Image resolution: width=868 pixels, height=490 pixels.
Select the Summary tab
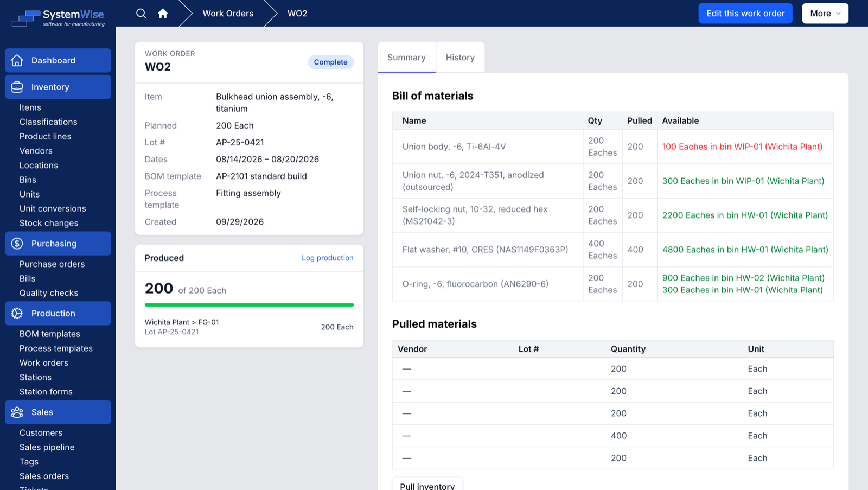pyautogui.click(x=406, y=58)
